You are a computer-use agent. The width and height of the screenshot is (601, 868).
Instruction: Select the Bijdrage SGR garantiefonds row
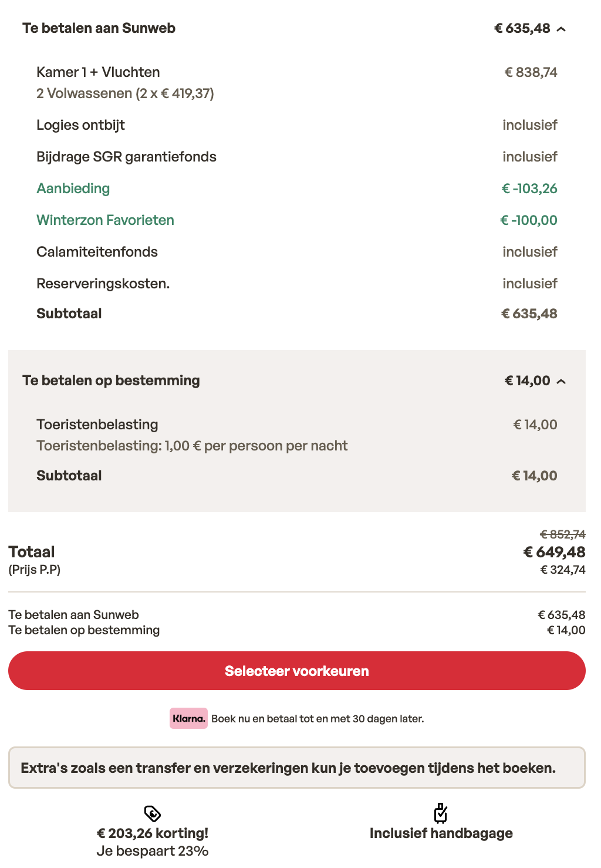(127, 156)
